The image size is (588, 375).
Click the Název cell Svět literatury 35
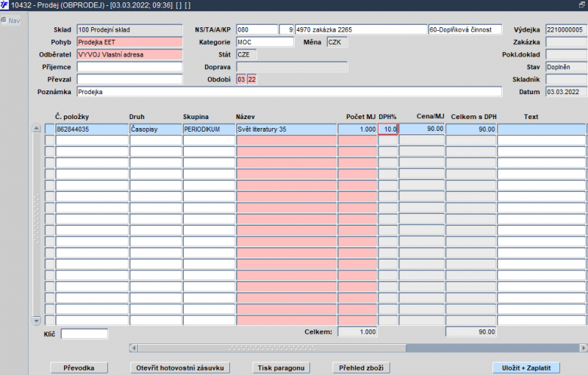pyautogui.click(x=286, y=129)
